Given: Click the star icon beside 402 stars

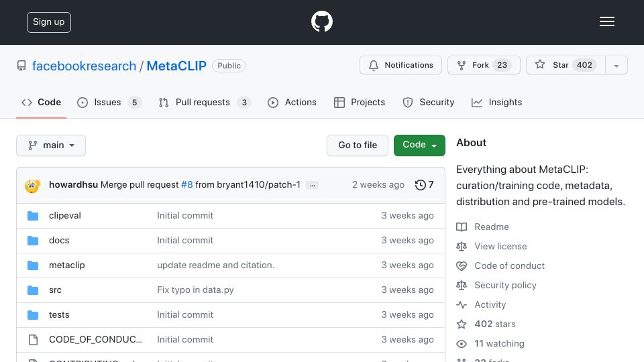Looking at the screenshot, I should [x=462, y=324].
